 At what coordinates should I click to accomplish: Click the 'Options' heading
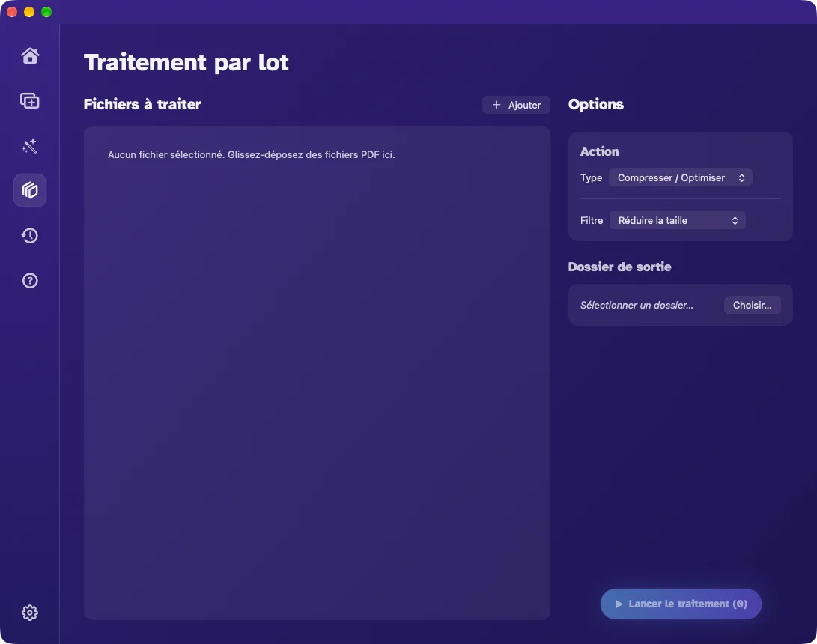(x=595, y=105)
